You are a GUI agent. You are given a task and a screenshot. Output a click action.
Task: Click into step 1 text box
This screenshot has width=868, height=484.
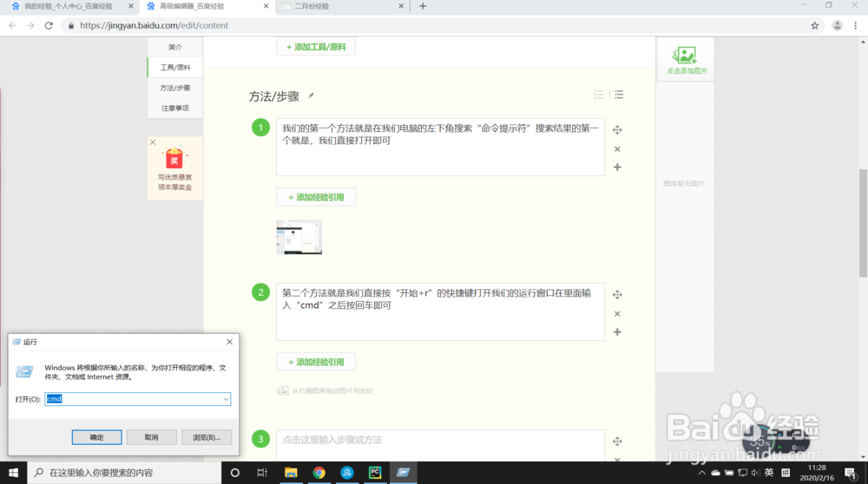(441, 147)
